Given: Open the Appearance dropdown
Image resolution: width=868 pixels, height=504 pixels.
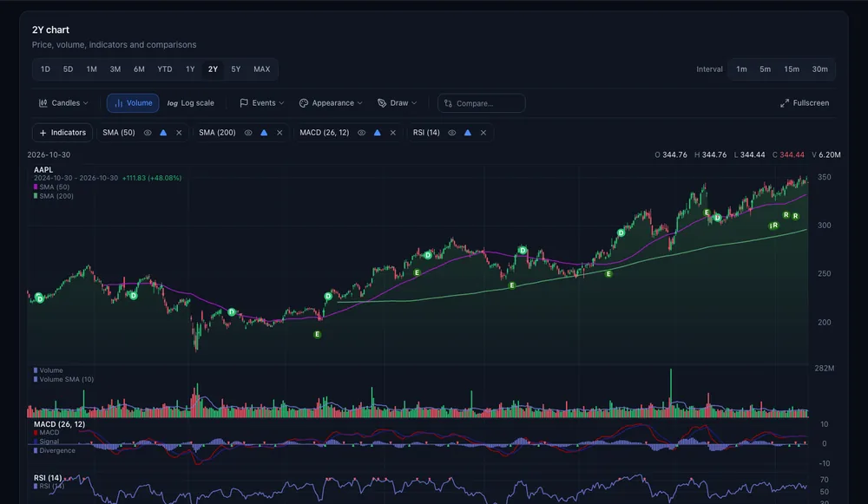Looking at the screenshot, I should click(x=331, y=103).
